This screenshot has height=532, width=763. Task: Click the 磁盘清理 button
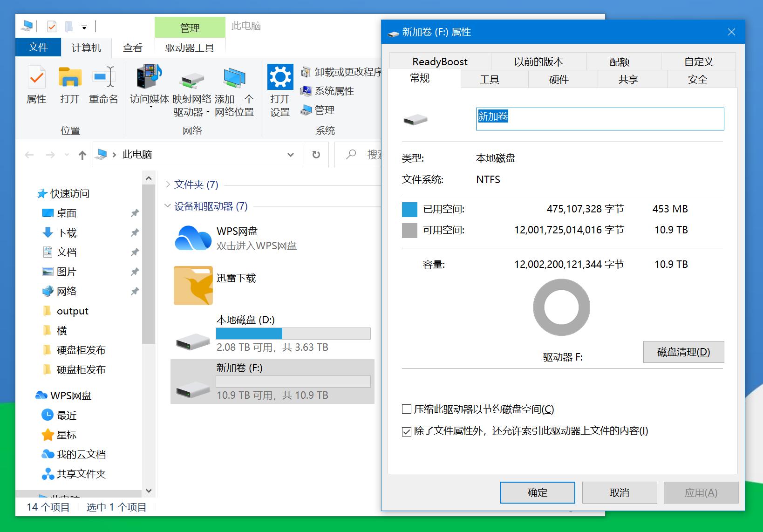pos(683,352)
